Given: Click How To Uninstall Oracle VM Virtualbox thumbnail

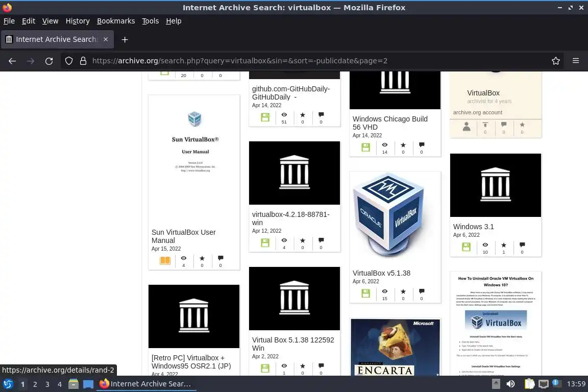Looking at the screenshot, I should click(x=496, y=324).
